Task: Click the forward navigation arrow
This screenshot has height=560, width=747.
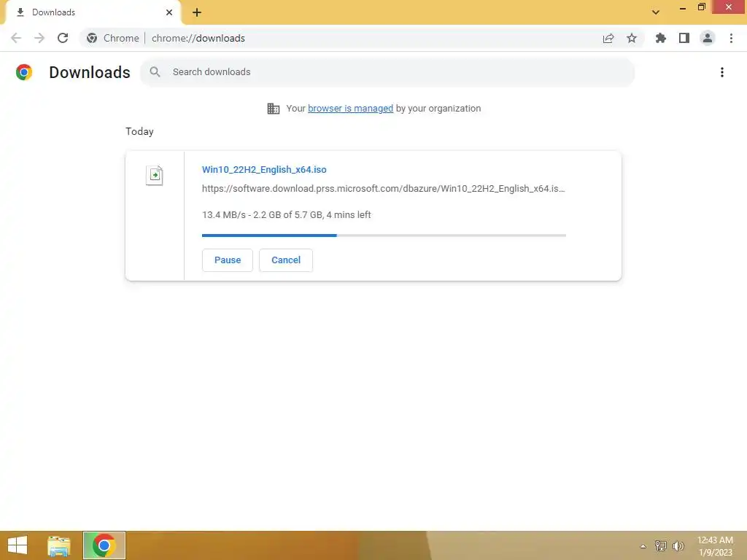Action: click(39, 38)
